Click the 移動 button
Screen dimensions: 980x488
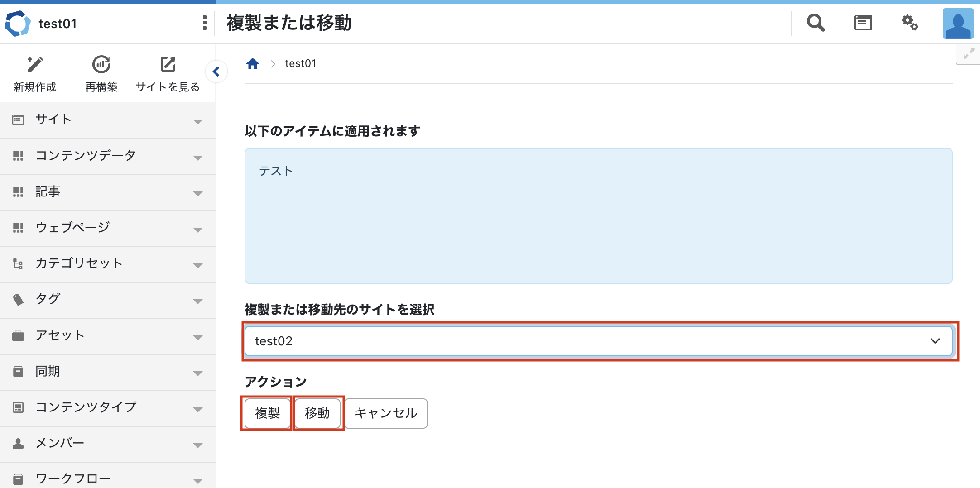[317, 413]
